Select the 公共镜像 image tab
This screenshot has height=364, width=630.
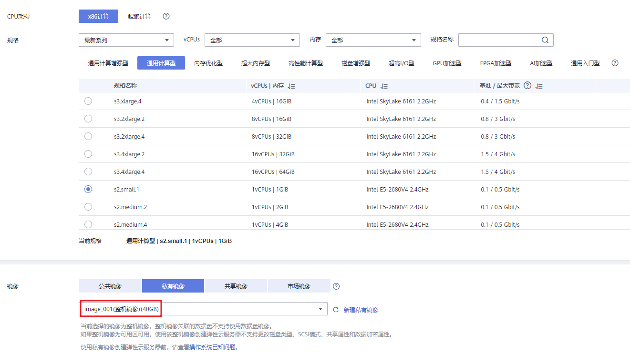(110, 286)
